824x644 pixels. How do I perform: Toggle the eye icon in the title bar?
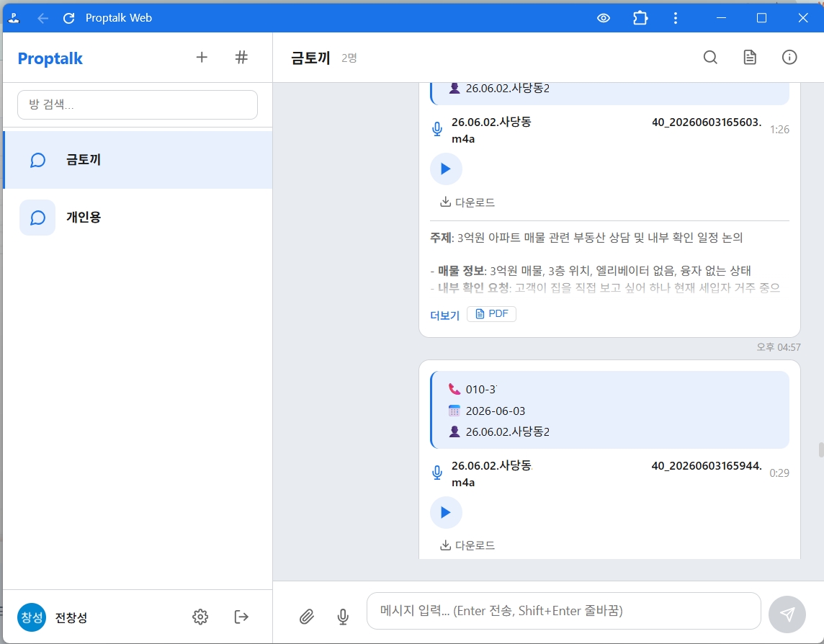(604, 18)
